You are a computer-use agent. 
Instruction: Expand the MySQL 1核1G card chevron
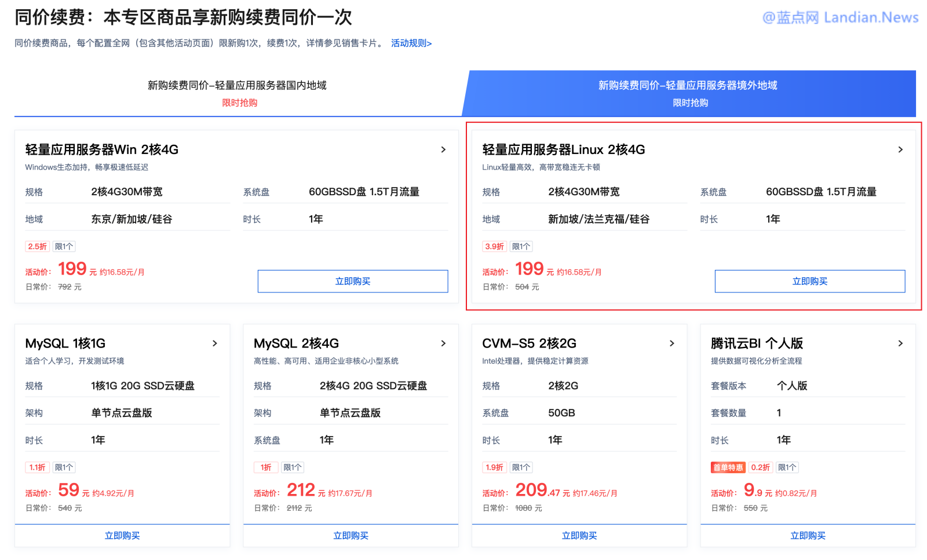215,343
